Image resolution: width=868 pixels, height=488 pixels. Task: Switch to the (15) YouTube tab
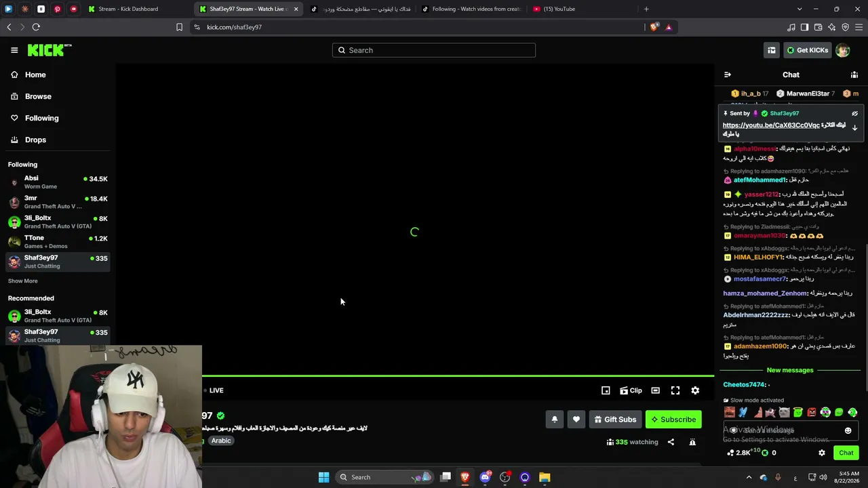tap(582, 9)
